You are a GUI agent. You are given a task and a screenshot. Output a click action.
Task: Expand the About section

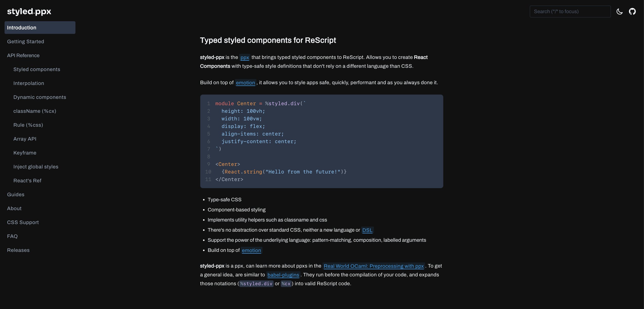[x=14, y=208]
